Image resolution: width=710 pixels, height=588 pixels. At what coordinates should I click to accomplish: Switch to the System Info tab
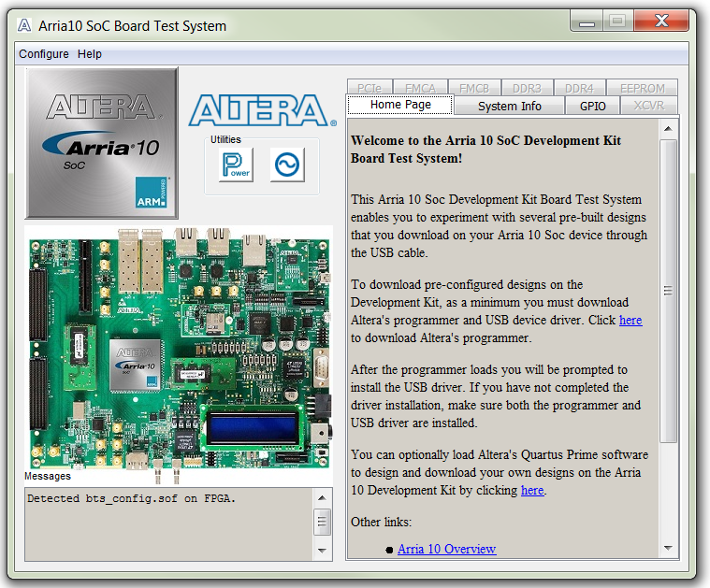510,106
